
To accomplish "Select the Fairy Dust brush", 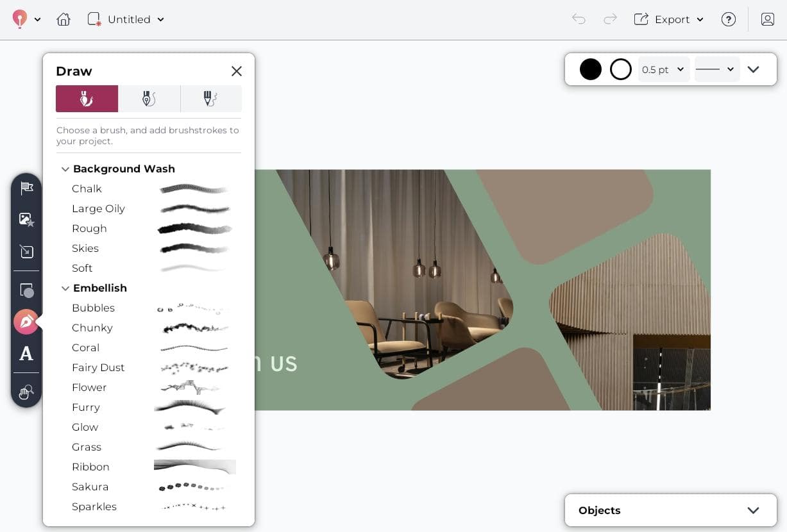I will [x=98, y=367].
